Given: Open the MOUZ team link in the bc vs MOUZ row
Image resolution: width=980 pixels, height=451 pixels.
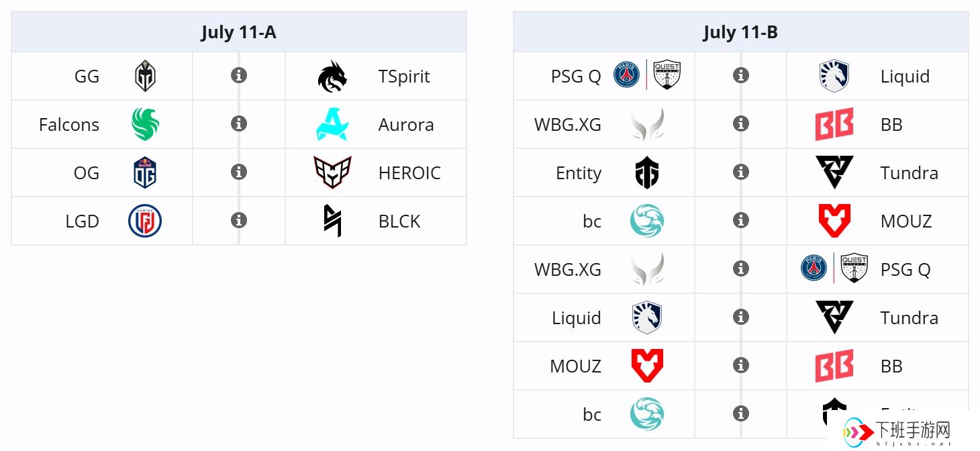Looking at the screenshot, I should pos(906,221).
